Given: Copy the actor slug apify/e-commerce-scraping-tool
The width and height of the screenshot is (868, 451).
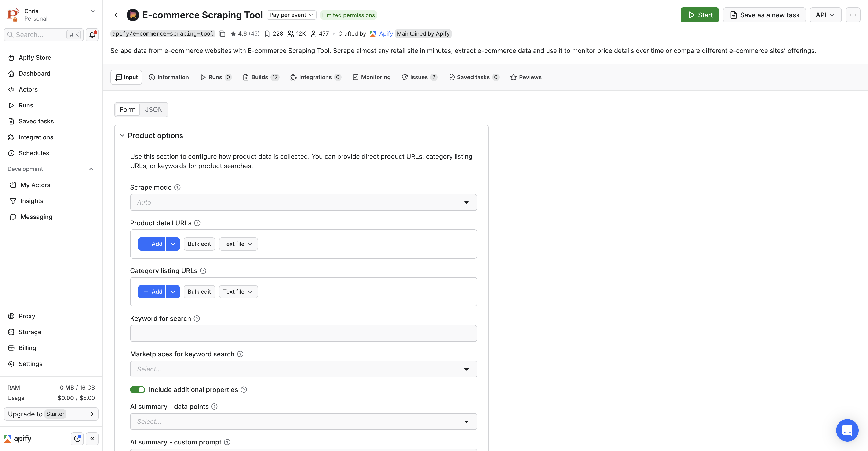Looking at the screenshot, I should (x=222, y=34).
